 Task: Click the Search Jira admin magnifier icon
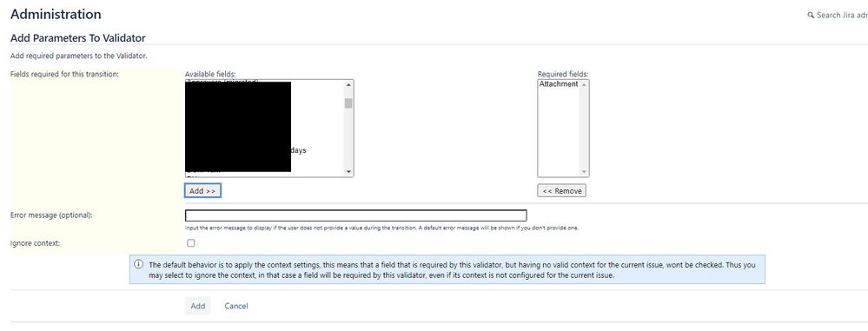[x=811, y=15]
